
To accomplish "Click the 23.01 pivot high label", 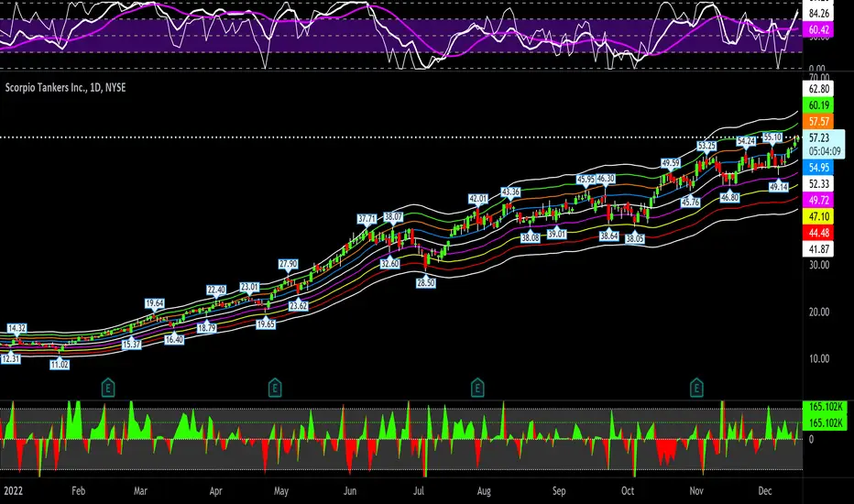I will click(x=249, y=287).
